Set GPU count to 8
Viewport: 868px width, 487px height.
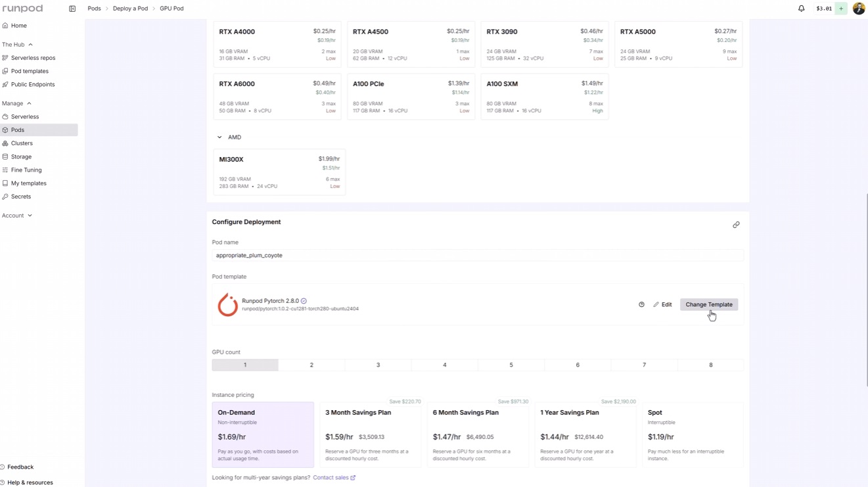(710, 365)
